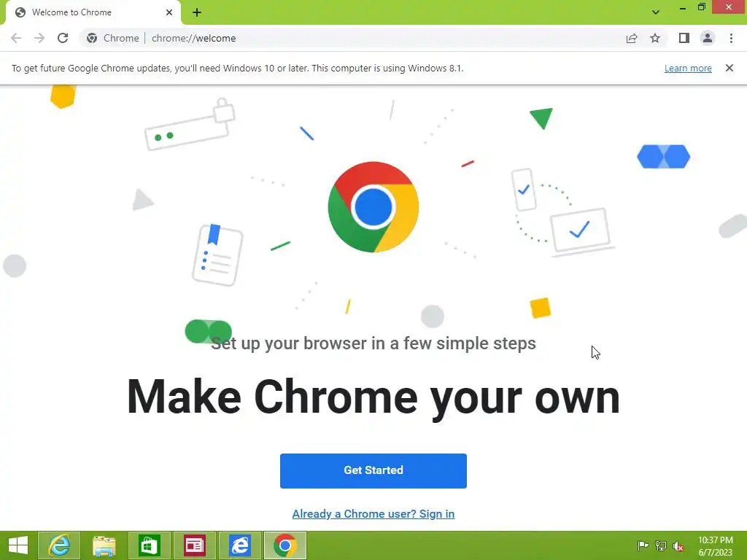Click Already a Chrome user? Sign in
The image size is (747, 560).
(x=373, y=514)
